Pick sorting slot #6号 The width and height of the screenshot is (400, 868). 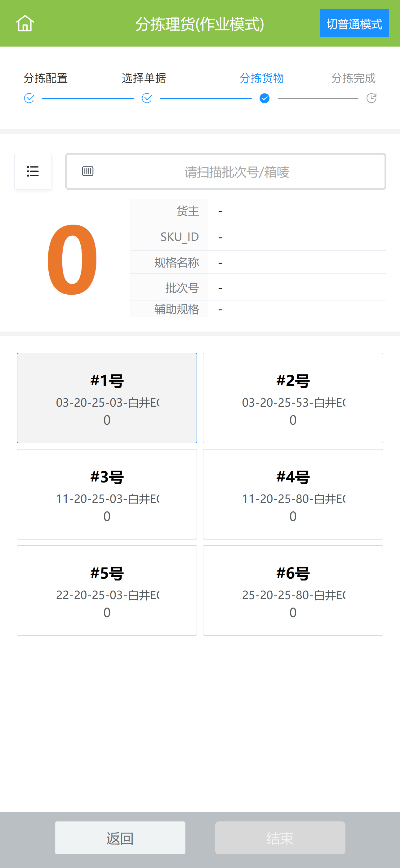click(x=293, y=590)
